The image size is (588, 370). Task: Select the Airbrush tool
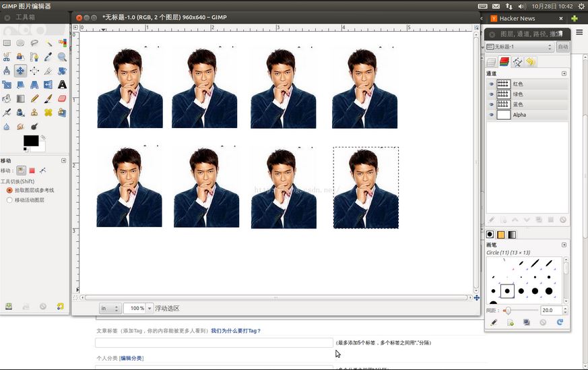click(7, 112)
